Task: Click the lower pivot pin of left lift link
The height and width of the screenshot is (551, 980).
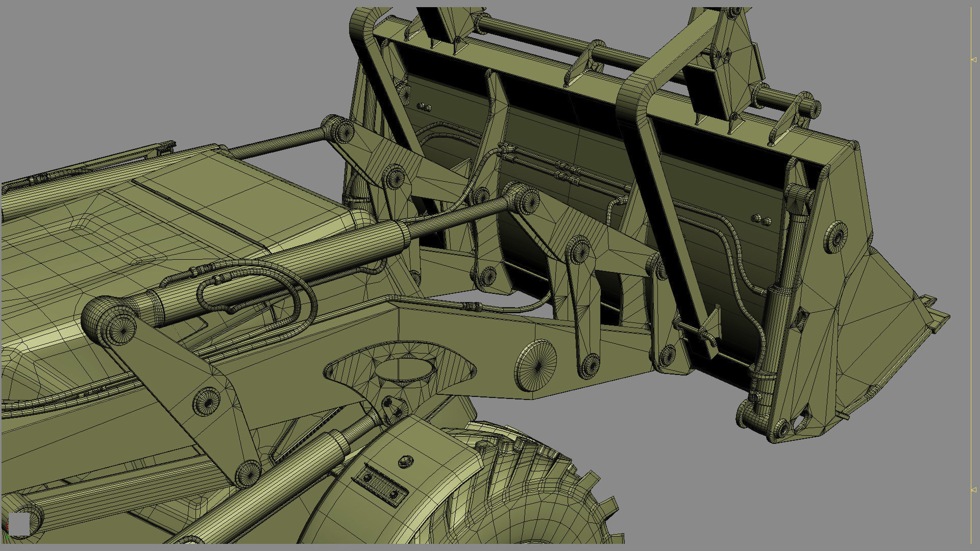Action: (248, 473)
